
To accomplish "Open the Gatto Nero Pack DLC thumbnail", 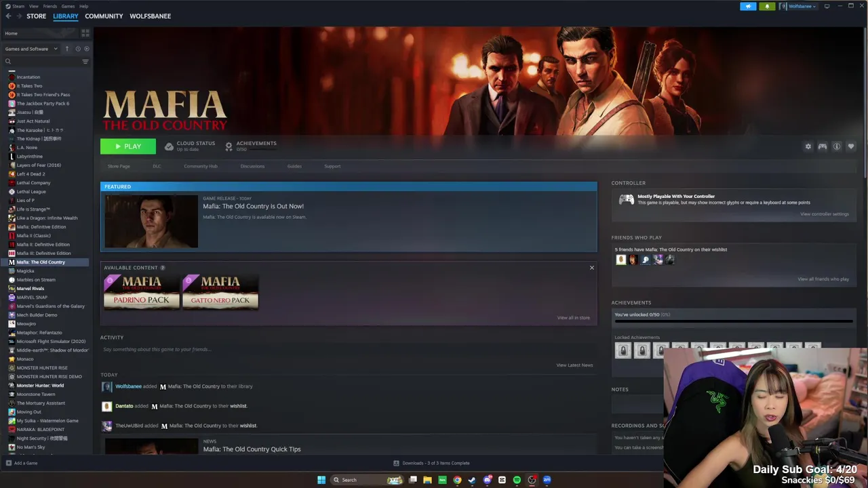I will [x=220, y=292].
